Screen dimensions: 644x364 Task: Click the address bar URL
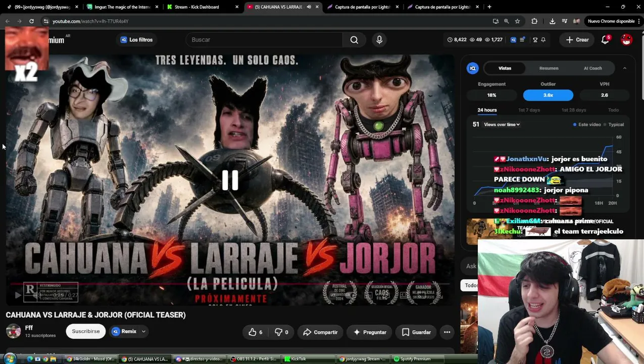[x=90, y=21]
